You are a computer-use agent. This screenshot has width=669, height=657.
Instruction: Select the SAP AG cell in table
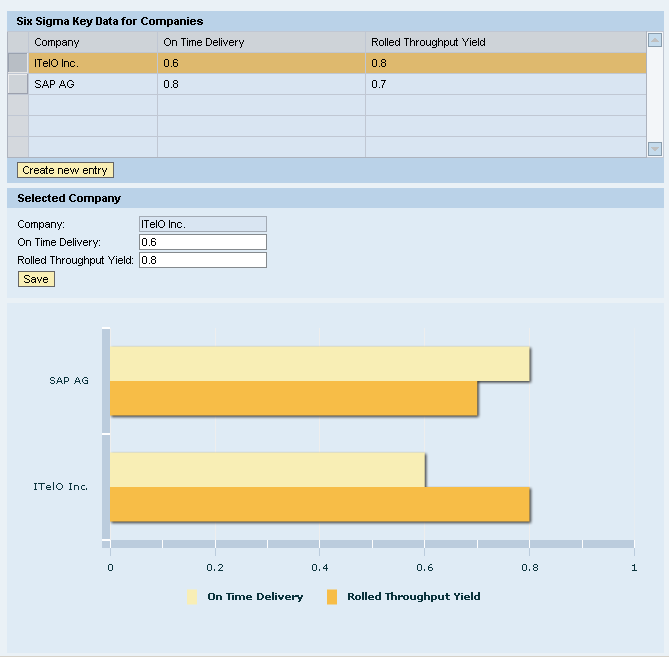[92, 84]
